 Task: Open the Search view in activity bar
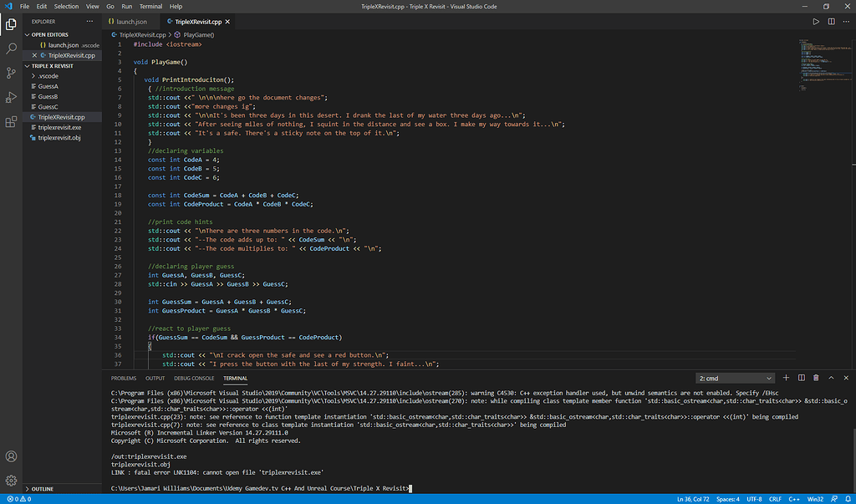click(x=11, y=48)
